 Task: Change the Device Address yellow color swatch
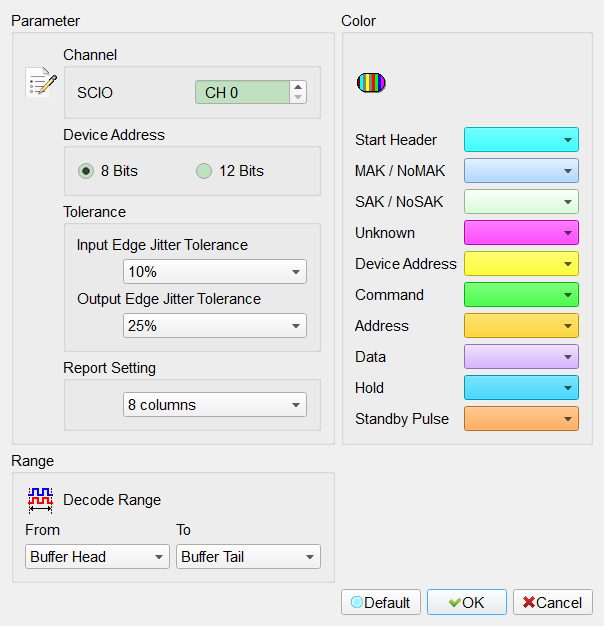tap(521, 263)
